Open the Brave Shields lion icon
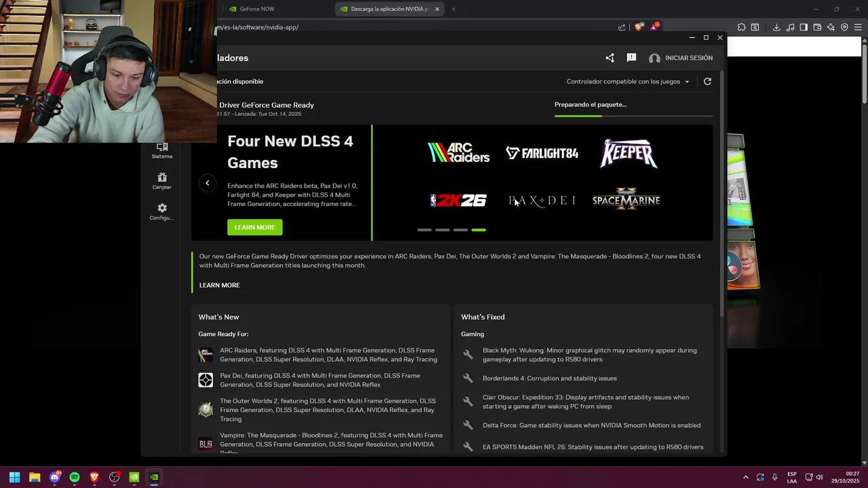 pos(638,27)
